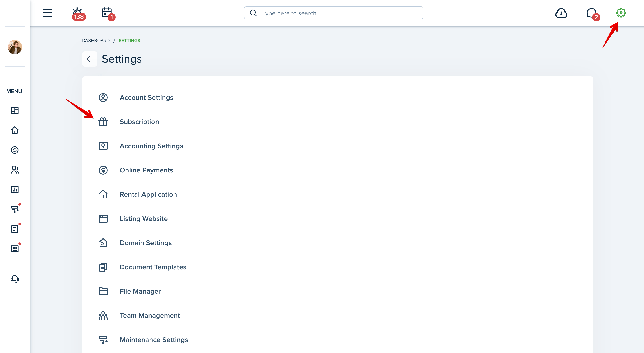Click the Account Settings person icon

tap(103, 98)
